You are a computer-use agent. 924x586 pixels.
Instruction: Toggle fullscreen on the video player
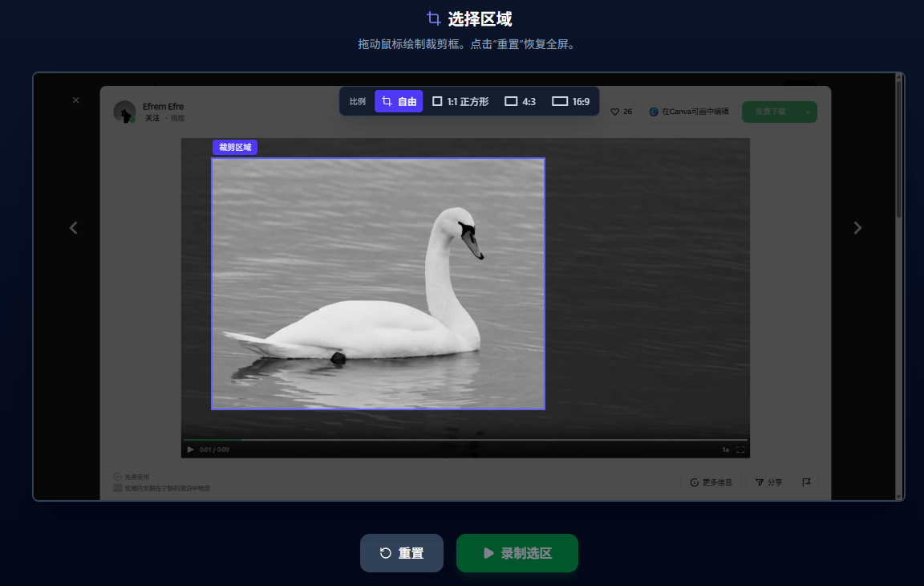(x=741, y=450)
